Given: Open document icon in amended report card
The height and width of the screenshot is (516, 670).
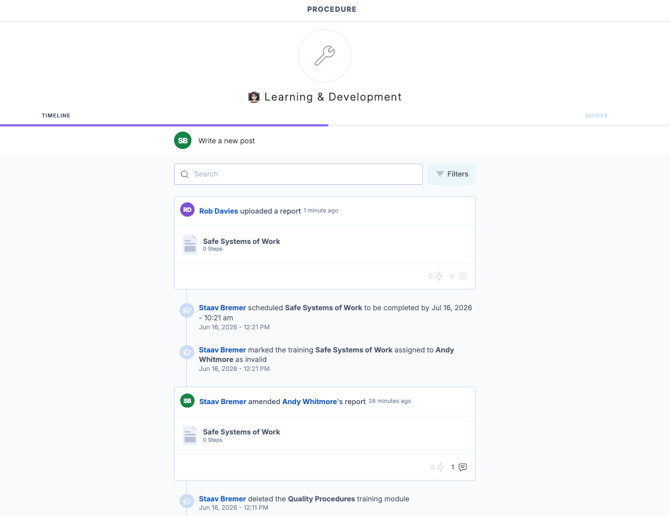Looking at the screenshot, I should [190, 435].
